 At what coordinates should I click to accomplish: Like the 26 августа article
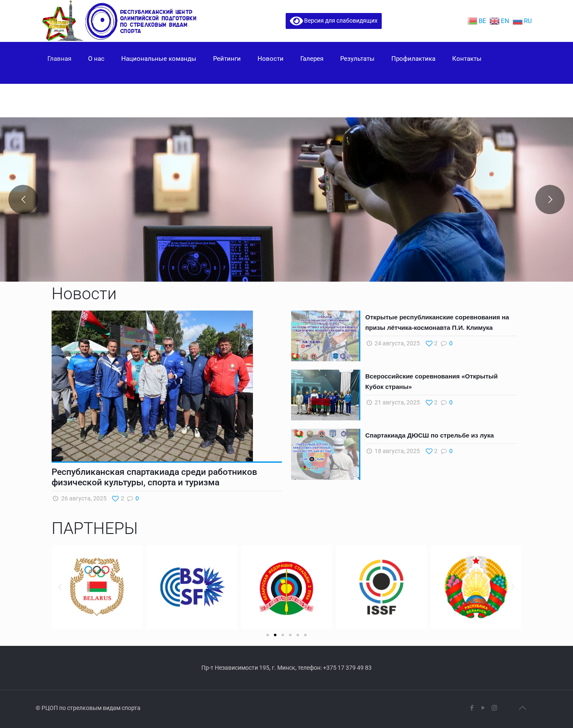[x=118, y=498]
